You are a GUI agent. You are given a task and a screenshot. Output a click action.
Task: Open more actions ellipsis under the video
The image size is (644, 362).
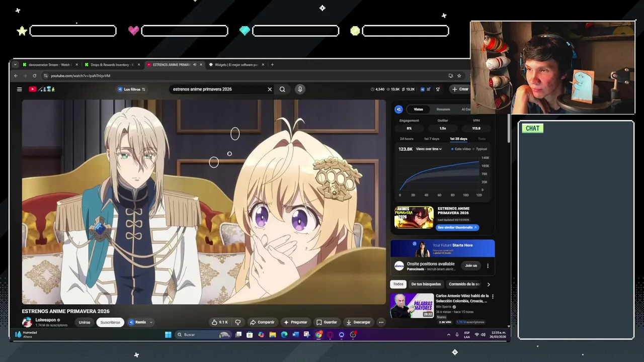pos(381,322)
